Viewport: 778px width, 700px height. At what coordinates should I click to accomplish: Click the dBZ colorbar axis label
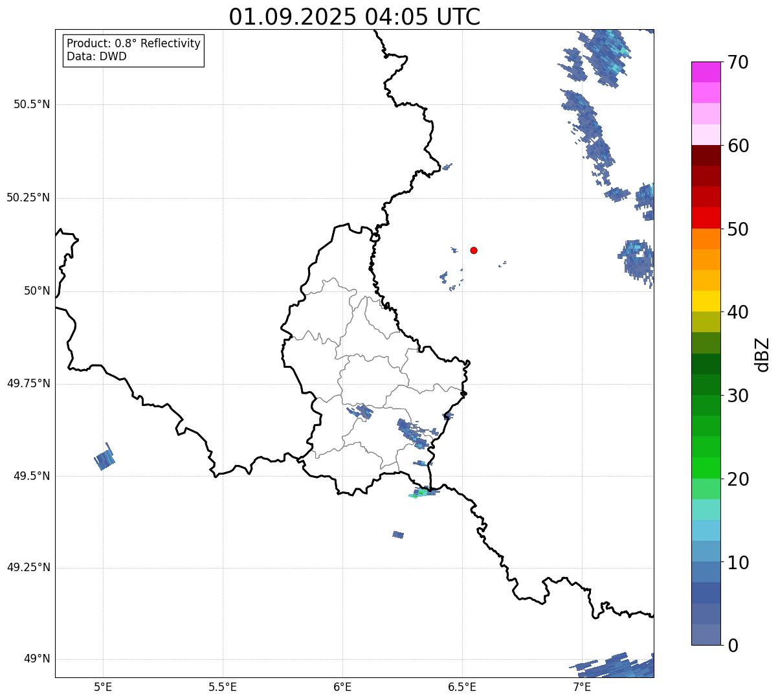762,354
